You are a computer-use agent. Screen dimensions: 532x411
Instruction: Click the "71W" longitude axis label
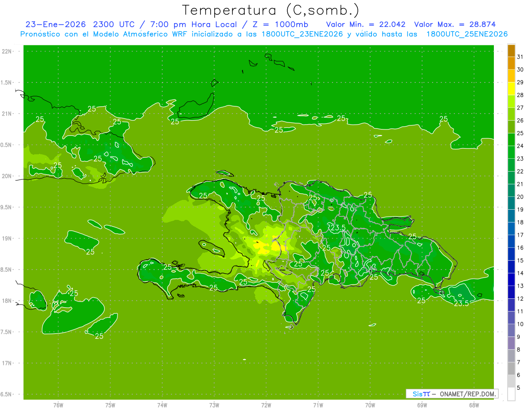tap(318, 405)
